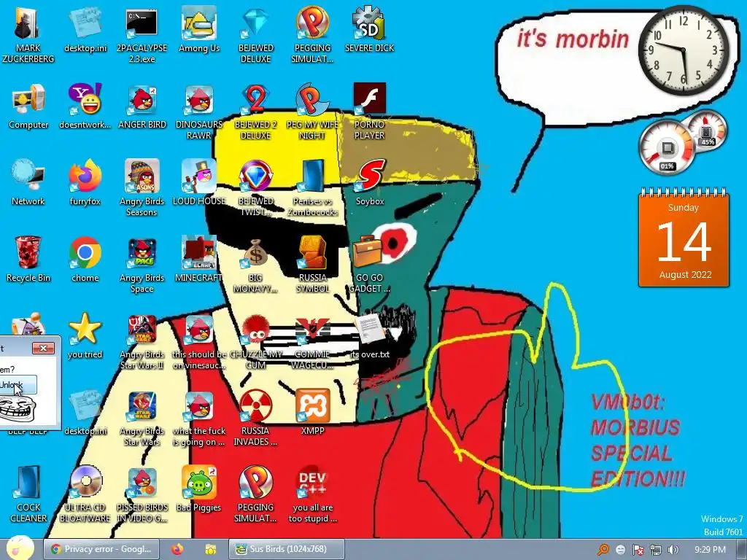747x560 pixels.
Task: Click the analog clock gadget
Action: point(683,50)
